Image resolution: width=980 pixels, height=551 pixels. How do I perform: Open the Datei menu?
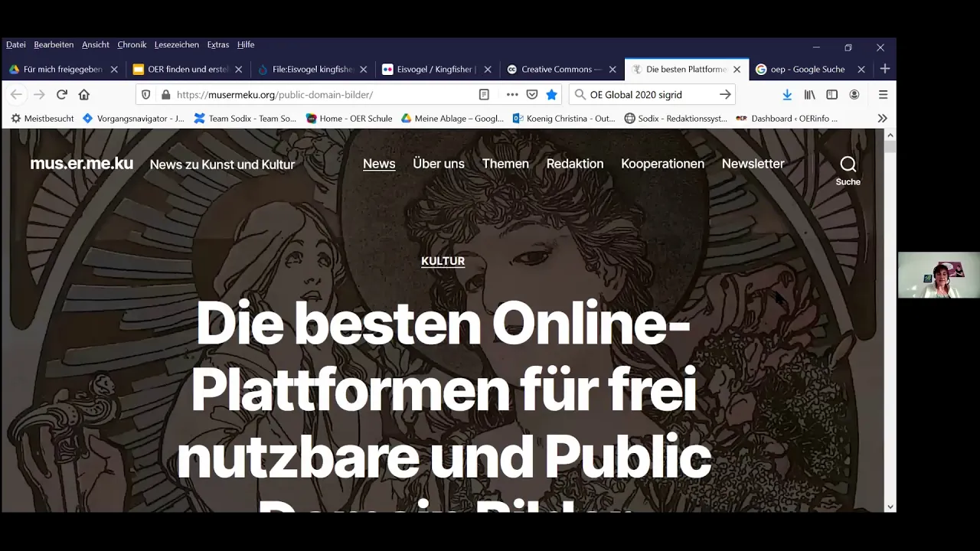(x=15, y=44)
